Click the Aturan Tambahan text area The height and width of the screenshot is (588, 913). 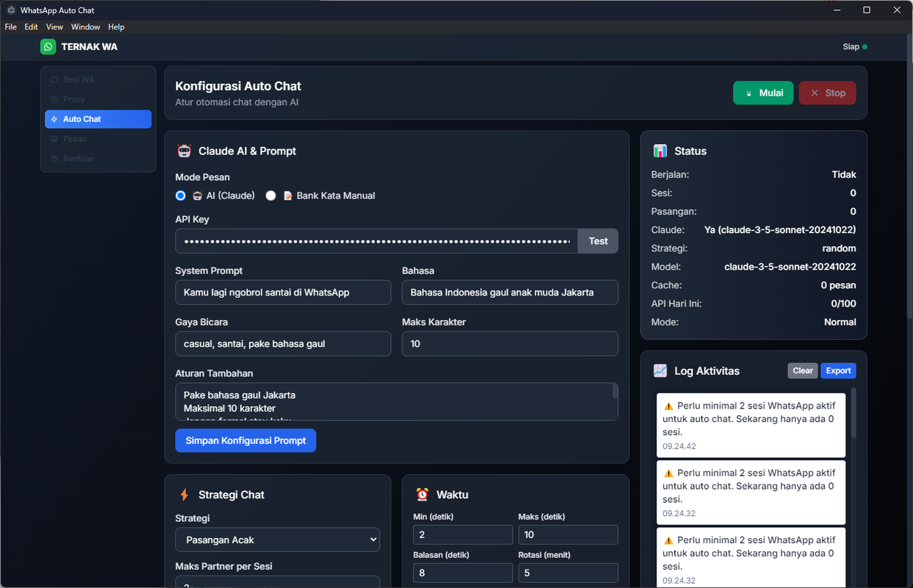coord(393,401)
